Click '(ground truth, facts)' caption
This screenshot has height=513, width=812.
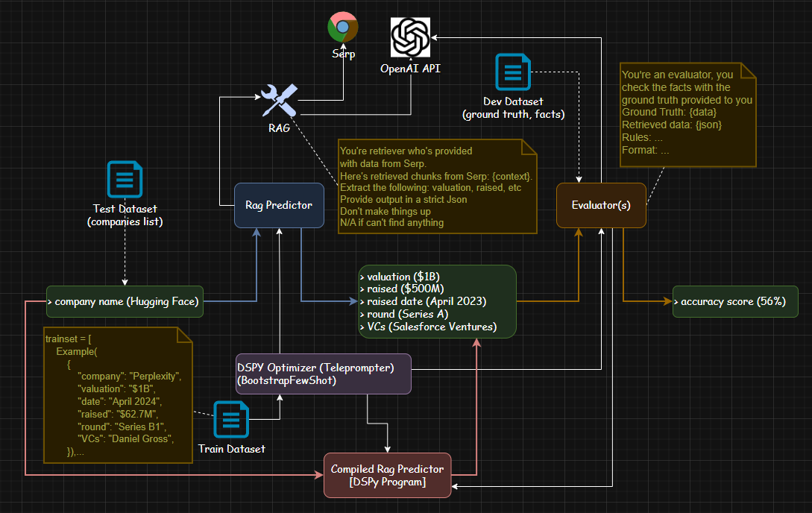pyautogui.click(x=513, y=114)
